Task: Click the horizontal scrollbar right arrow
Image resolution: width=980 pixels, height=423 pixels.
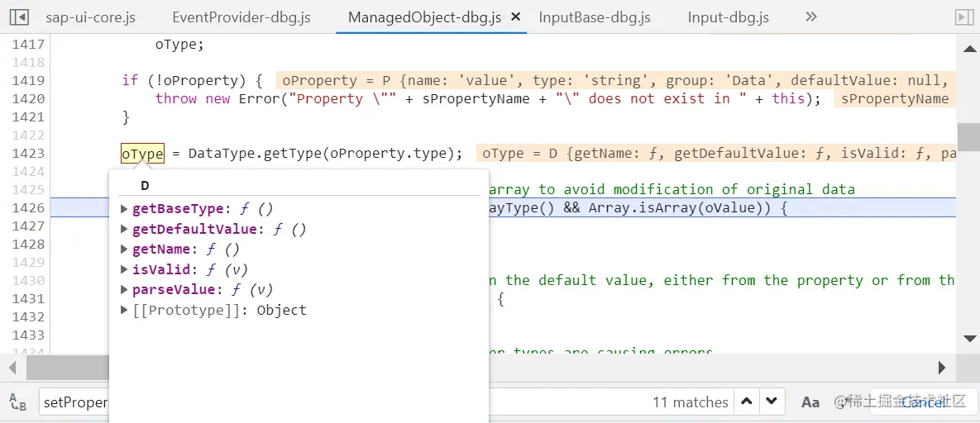Action: pyautogui.click(x=942, y=368)
